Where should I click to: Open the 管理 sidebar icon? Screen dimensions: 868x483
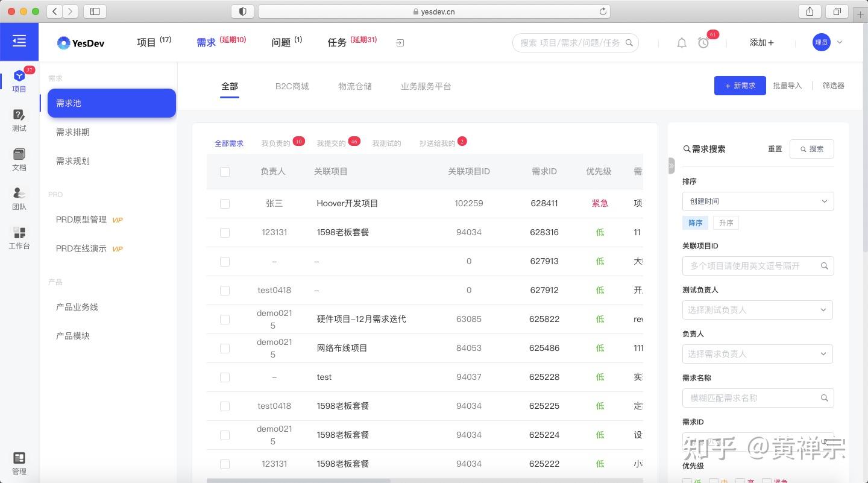[x=19, y=463]
